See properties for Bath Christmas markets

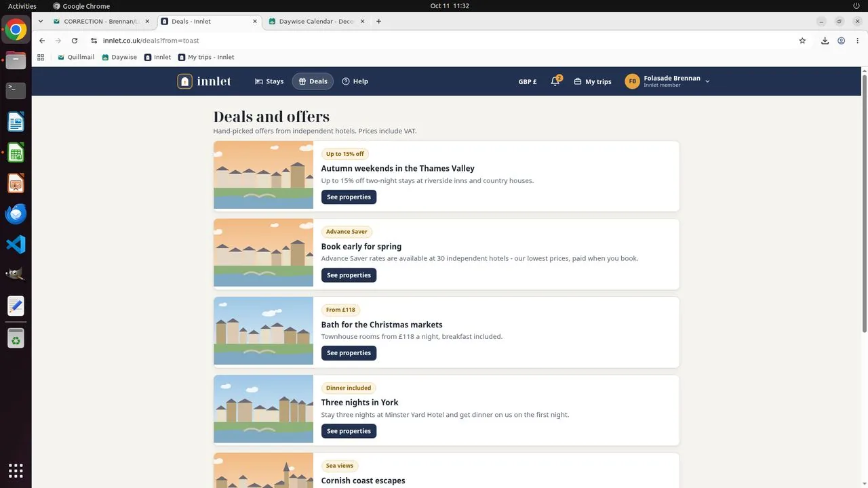pos(349,353)
